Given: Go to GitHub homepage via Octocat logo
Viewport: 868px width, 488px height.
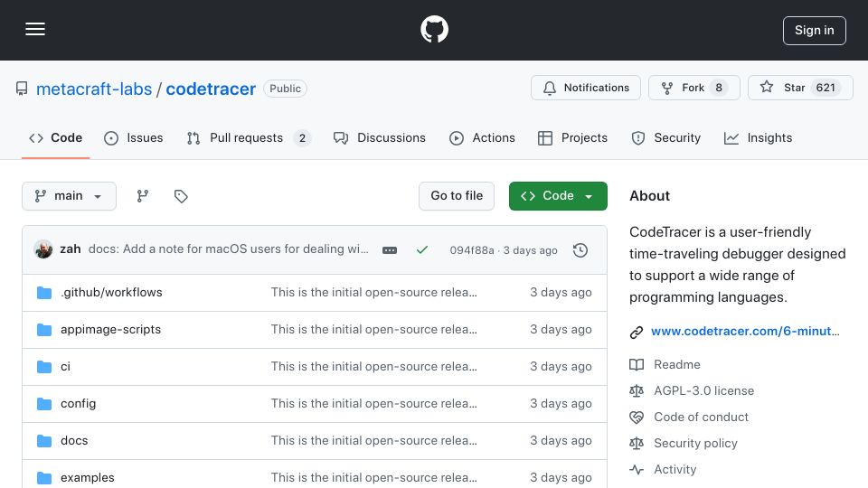Looking at the screenshot, I should click(x=434, y=29).
